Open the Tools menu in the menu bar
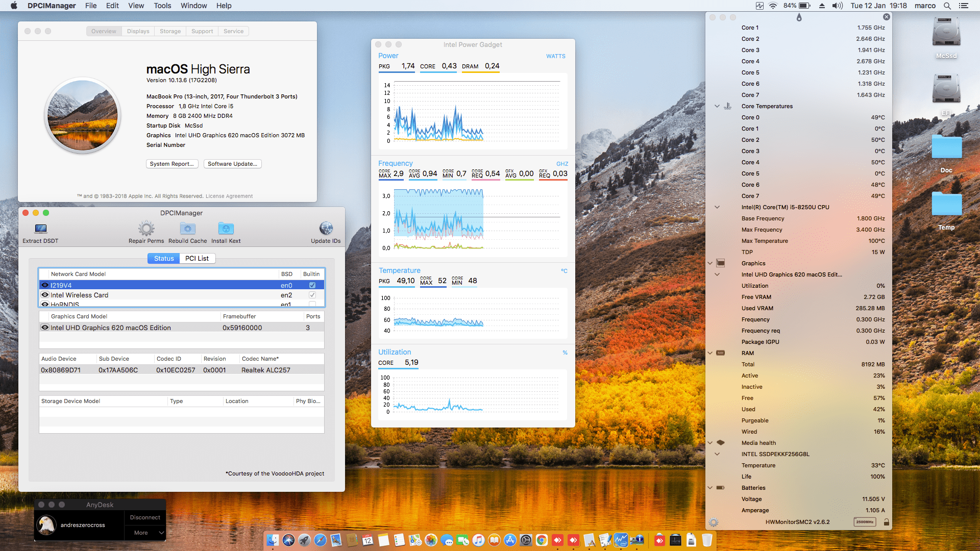This screenshot has width=980, height=551. point(162,6)
